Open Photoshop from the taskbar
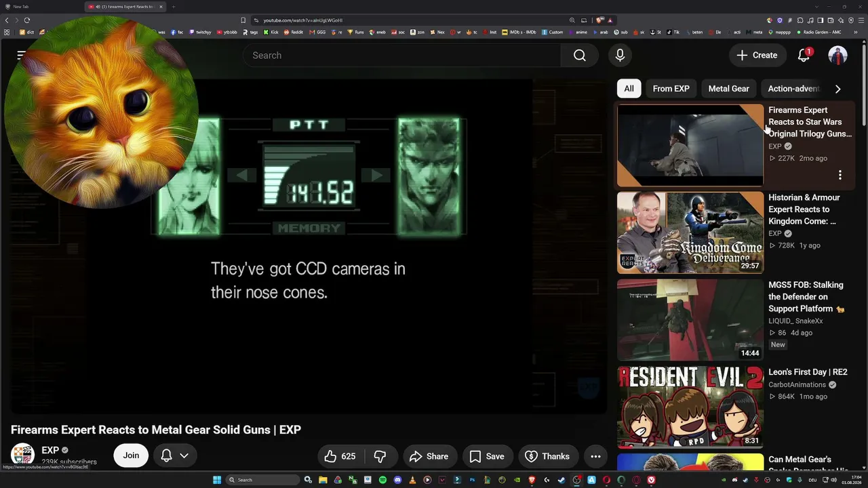The image size is (868, 488). click(x=472, y=480)
